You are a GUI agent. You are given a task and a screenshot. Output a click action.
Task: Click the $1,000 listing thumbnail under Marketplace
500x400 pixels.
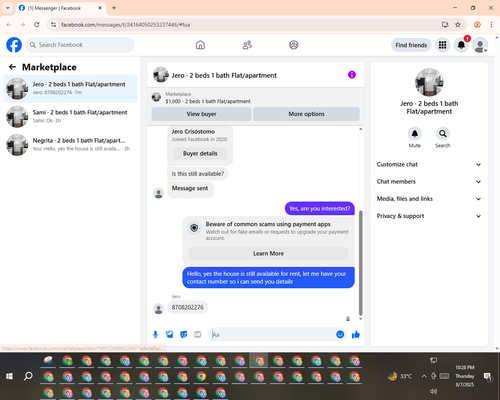coord(156,97)
